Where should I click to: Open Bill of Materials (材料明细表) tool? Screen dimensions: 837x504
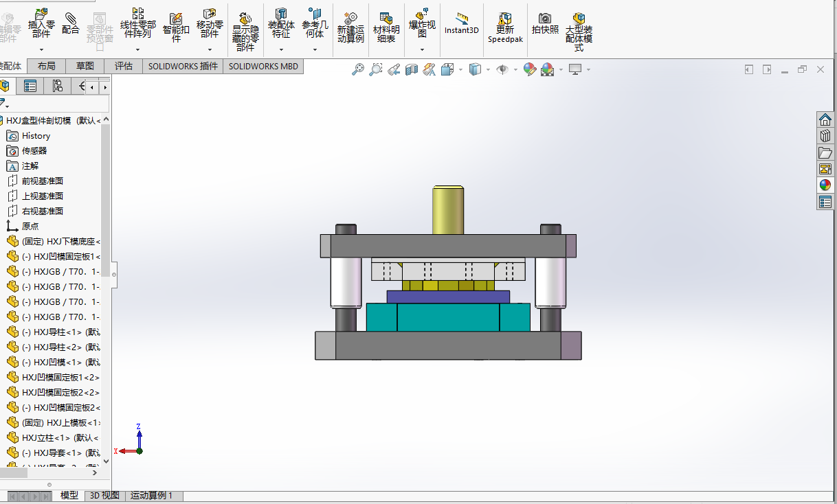tap(386, 27)
